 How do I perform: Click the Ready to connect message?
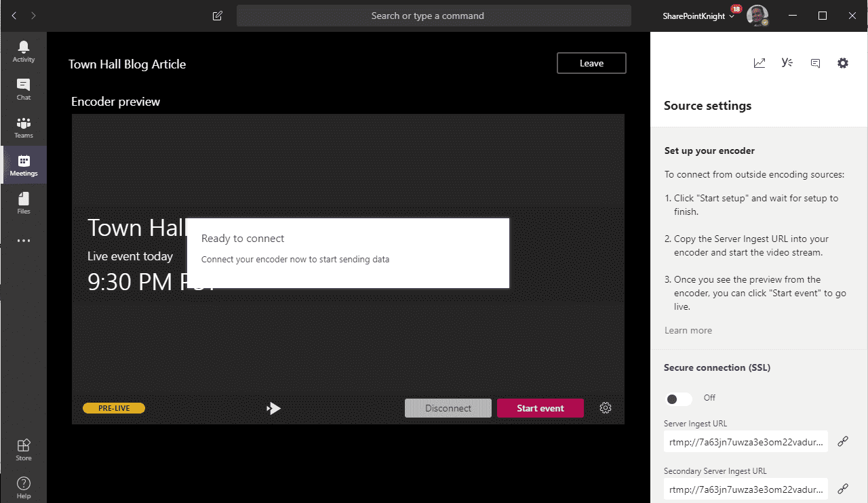pos(348,253)
